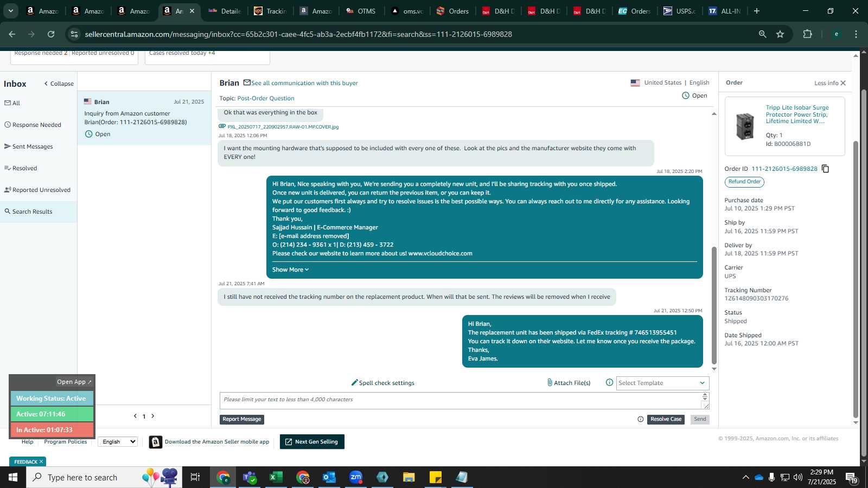This screenshot has height=488, width=868.
Task: Close the active Amazon tab
Action: coord(192,11)
